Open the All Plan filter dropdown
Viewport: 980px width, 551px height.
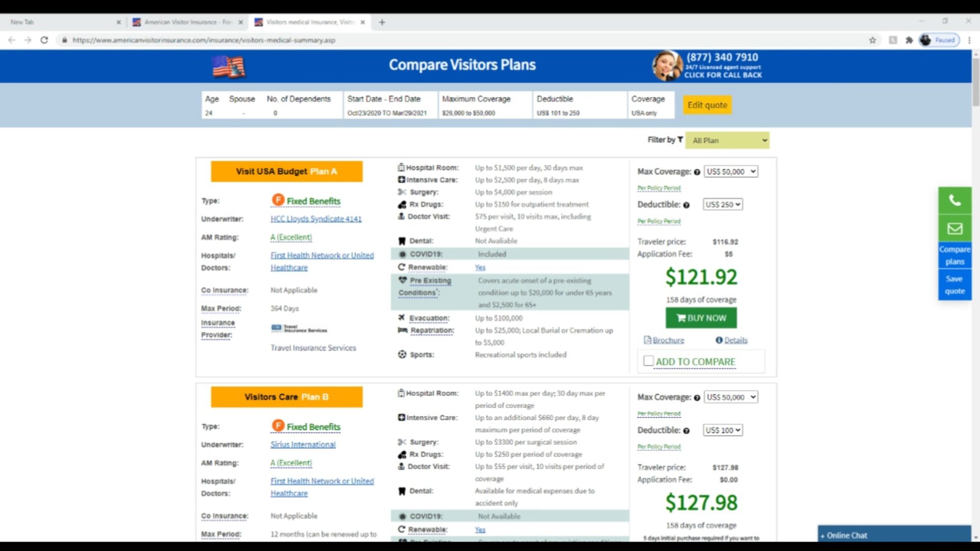click(727, 140)
